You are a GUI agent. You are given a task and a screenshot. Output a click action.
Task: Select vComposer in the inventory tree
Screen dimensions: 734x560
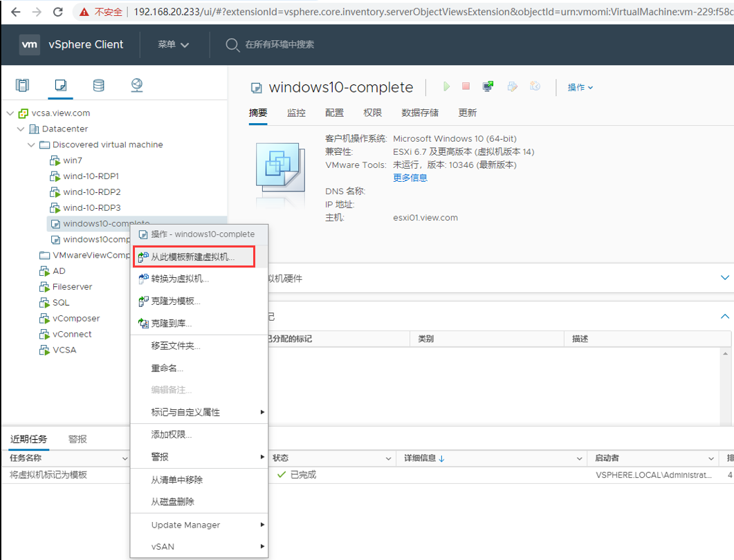[76, 319]
